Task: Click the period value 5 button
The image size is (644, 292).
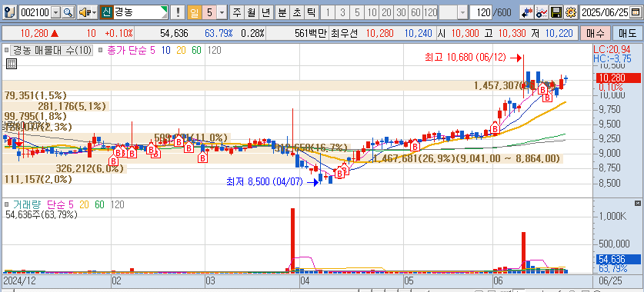Action: [209, 13]
